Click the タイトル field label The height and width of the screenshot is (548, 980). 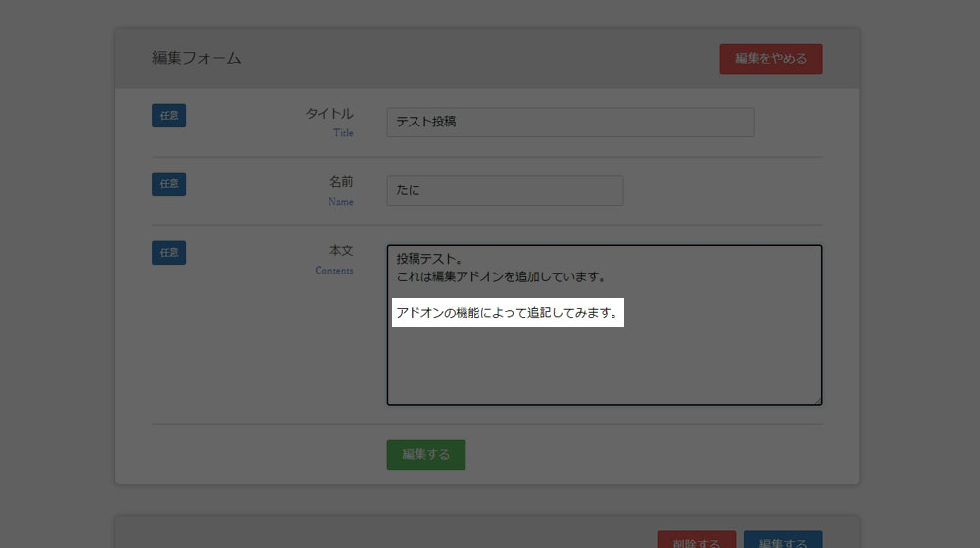pos(329,114)
